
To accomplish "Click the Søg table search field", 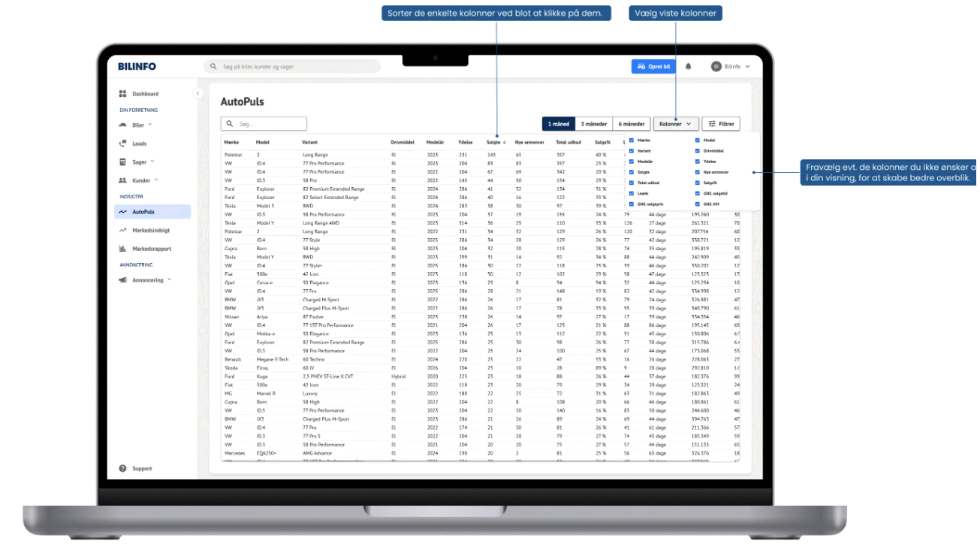I will [264, 124].
